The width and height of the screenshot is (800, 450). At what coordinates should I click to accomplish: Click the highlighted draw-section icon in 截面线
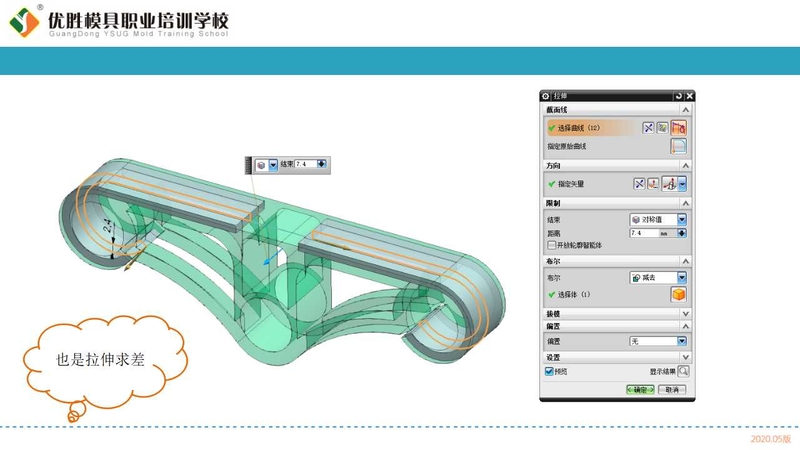679,128
